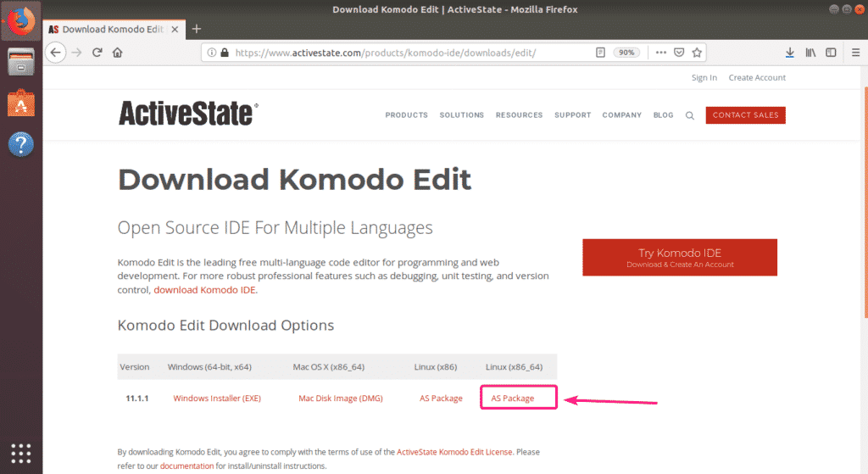The image size is (868, 474).
Task: Reset the 90% zoom level badge
Action: point(626,53)
